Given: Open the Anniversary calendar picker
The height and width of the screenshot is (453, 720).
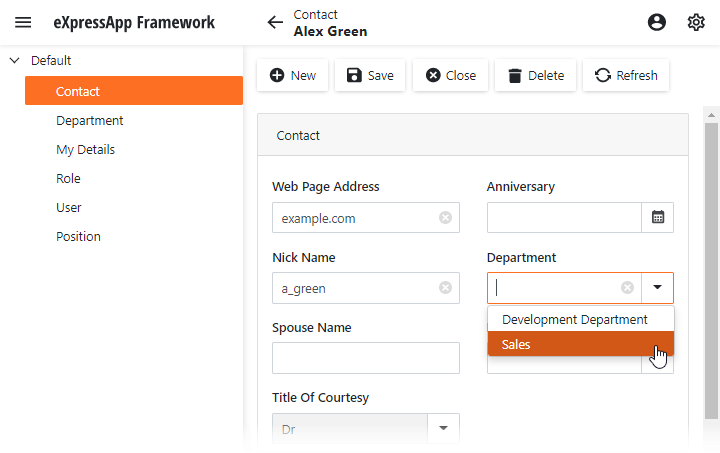Looking at the screenshot, I should pyautogui.click(x=658, y=218).
